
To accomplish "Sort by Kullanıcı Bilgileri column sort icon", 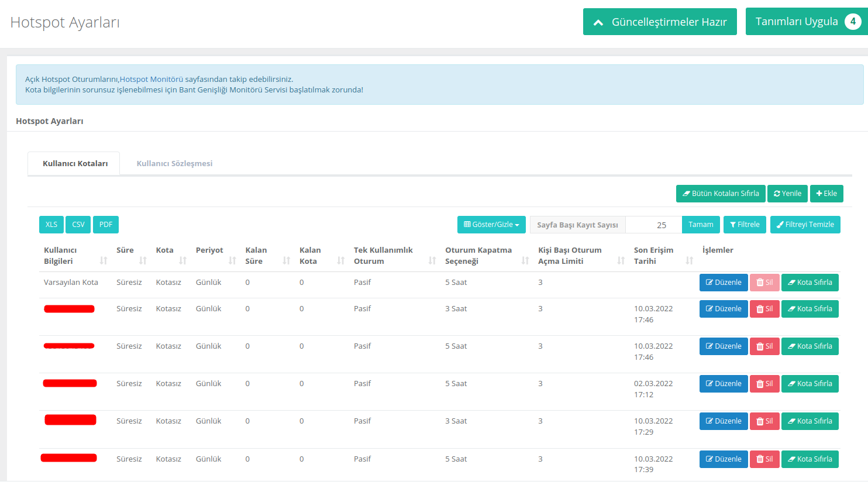I will (104, 261).
